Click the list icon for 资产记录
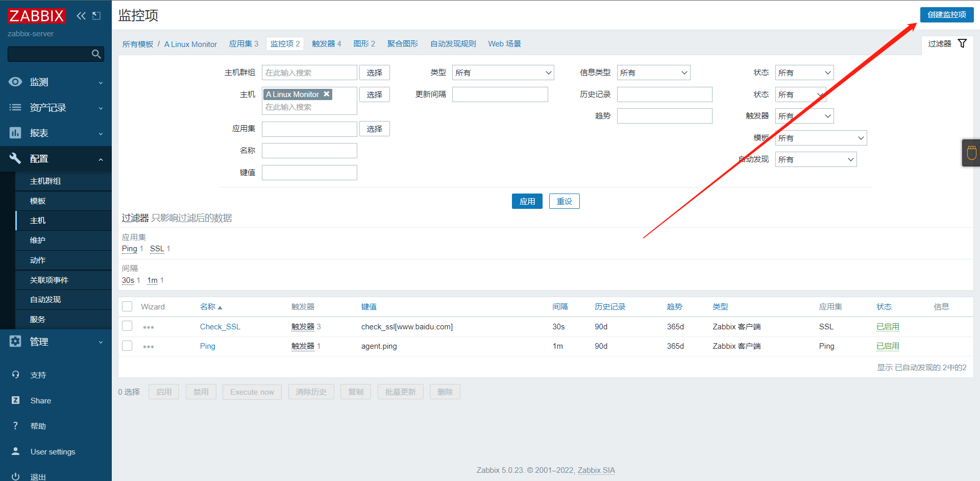980x481 pixels. pyautogui.click(x=15, y=107)
